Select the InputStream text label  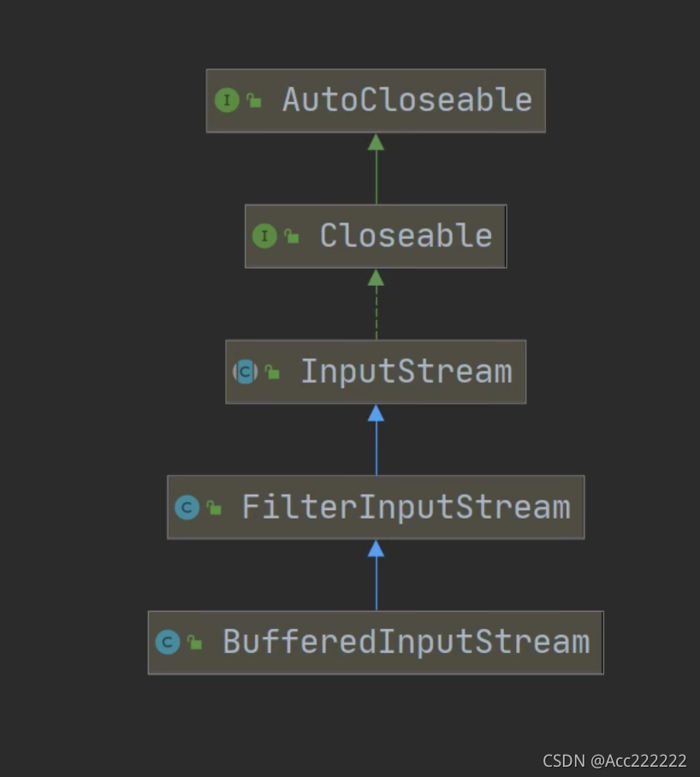coord(406,371)
